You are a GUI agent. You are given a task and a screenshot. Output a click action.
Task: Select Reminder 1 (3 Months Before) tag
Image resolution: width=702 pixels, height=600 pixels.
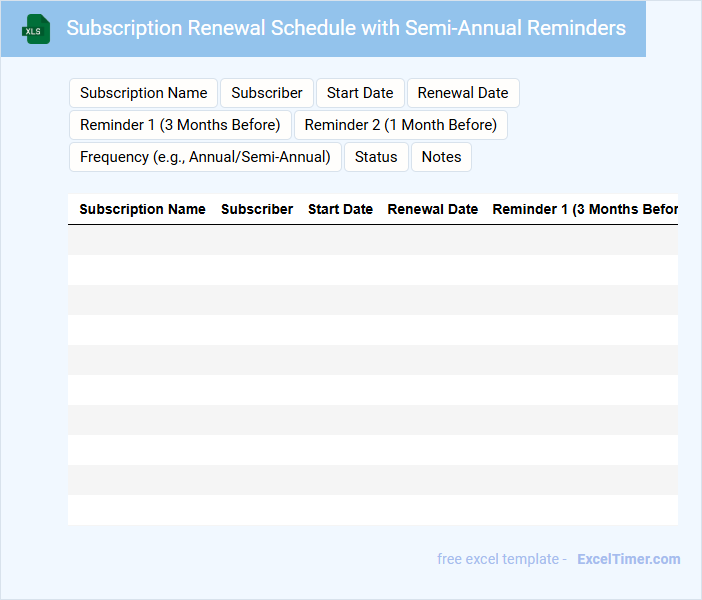click(180, 125)
